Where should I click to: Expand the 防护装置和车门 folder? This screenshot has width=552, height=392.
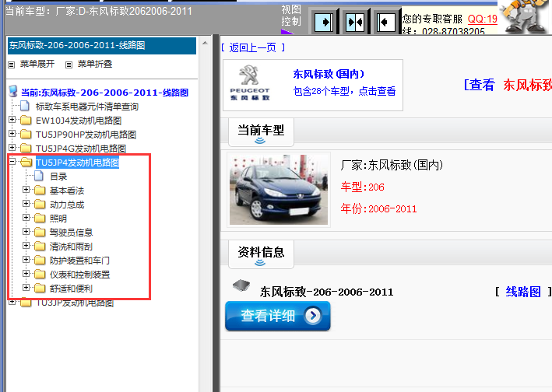(x=26, y=260)
